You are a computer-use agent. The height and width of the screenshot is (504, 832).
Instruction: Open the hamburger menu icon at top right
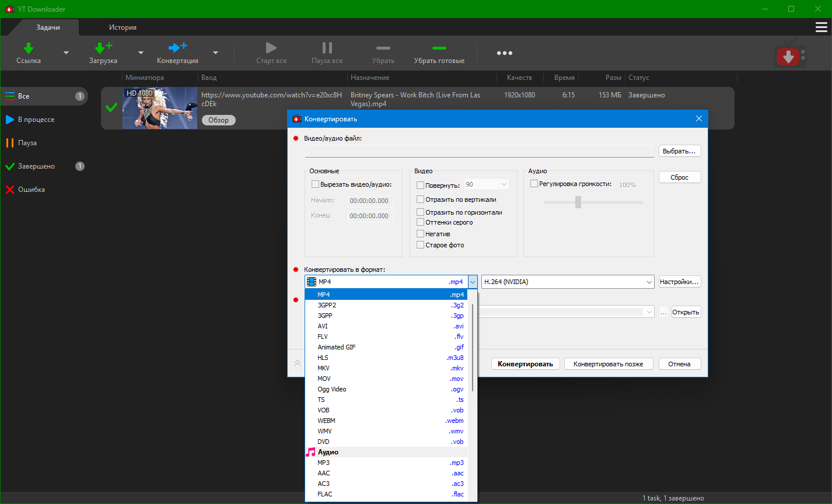click(821, 27)
